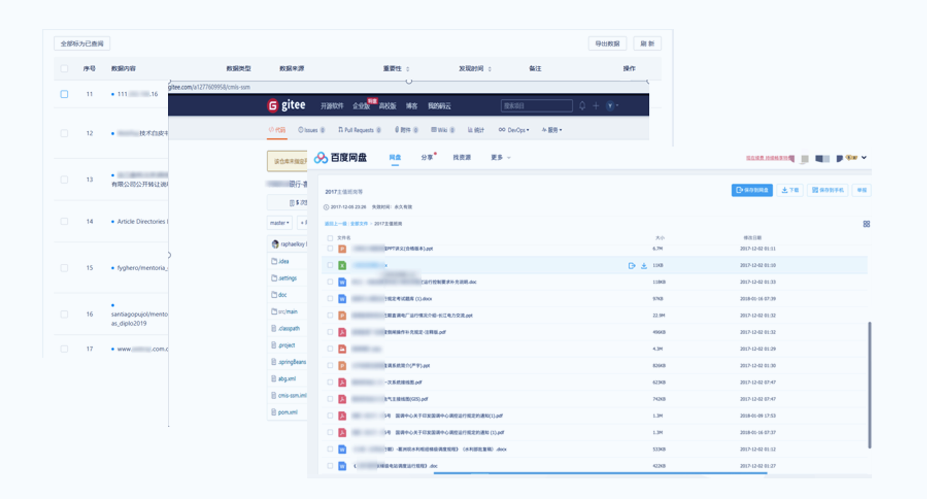Open the Issues tab in Gitee
The width and height of the screenshot is (927, 499).
[312, 129]
